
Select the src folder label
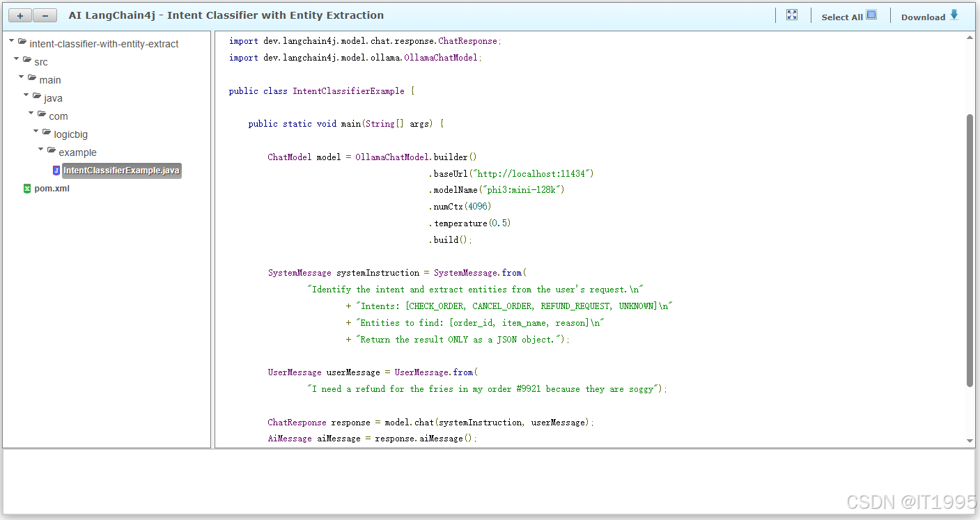[41, 62]
